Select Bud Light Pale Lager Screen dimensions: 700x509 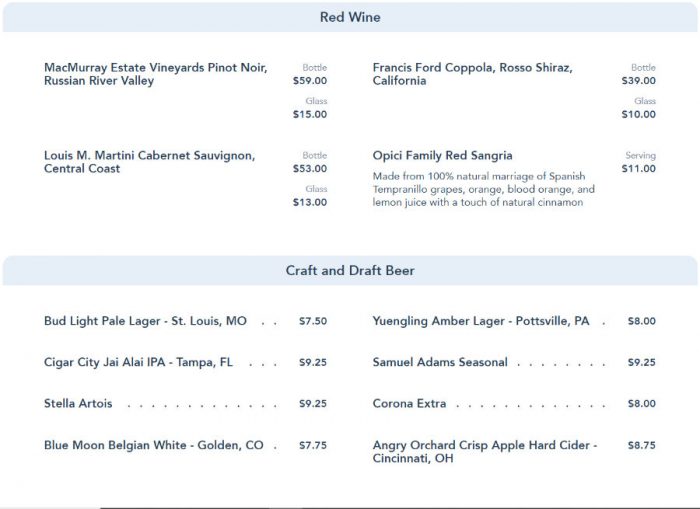(145, 322)
